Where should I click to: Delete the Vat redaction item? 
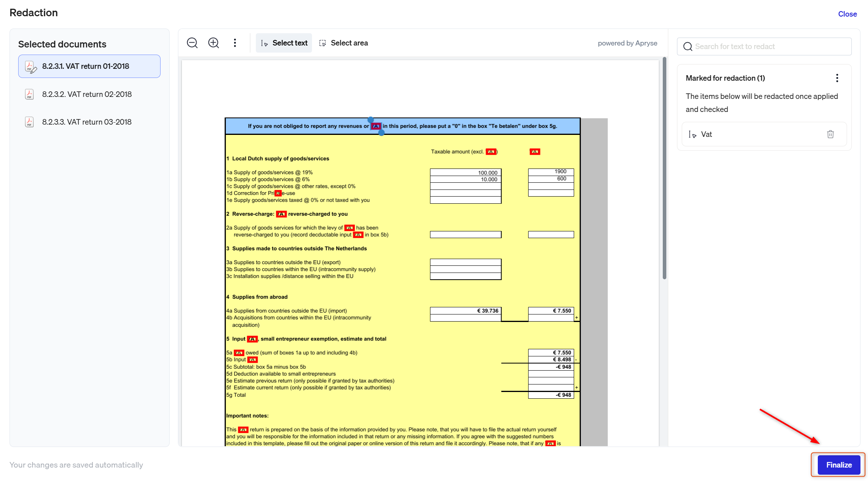coord(830,134)
